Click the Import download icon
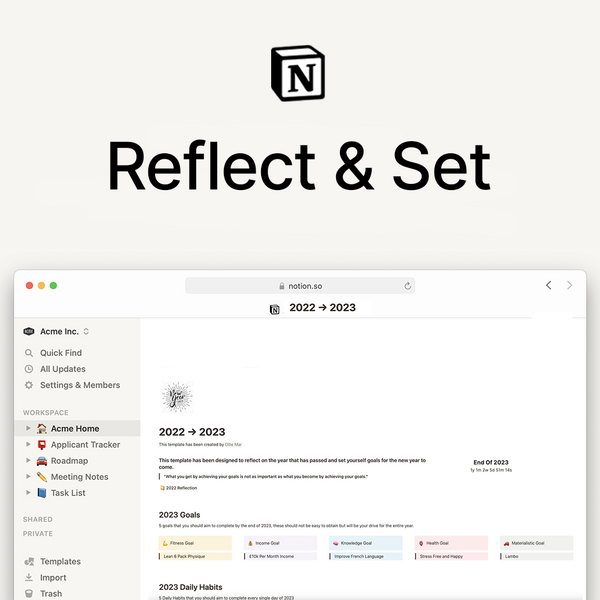The width and height of the screenshot is (600, 600). (x=29, y=577)
